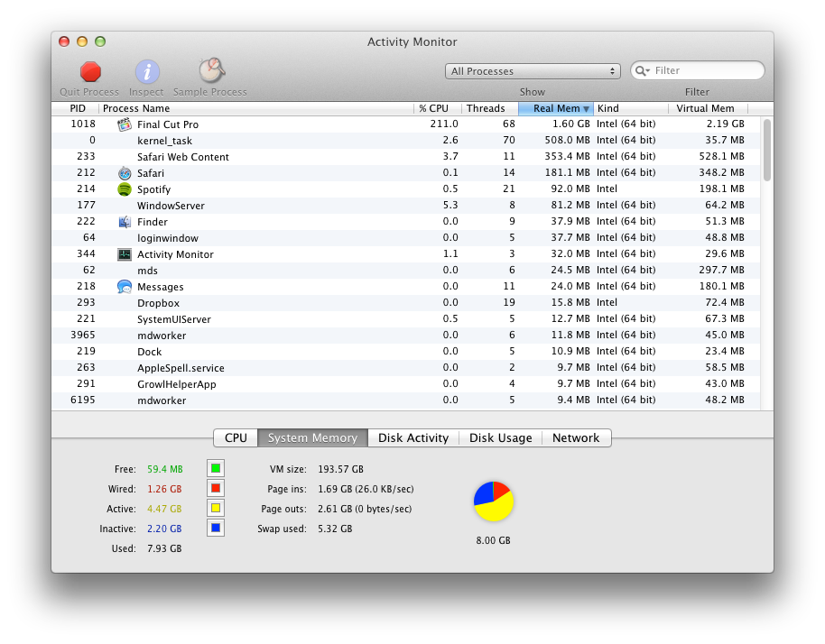Click the blue Inactive memory color swatch
Image resolution: width=825 pixels, height=644 pixels.
[216, 528]
